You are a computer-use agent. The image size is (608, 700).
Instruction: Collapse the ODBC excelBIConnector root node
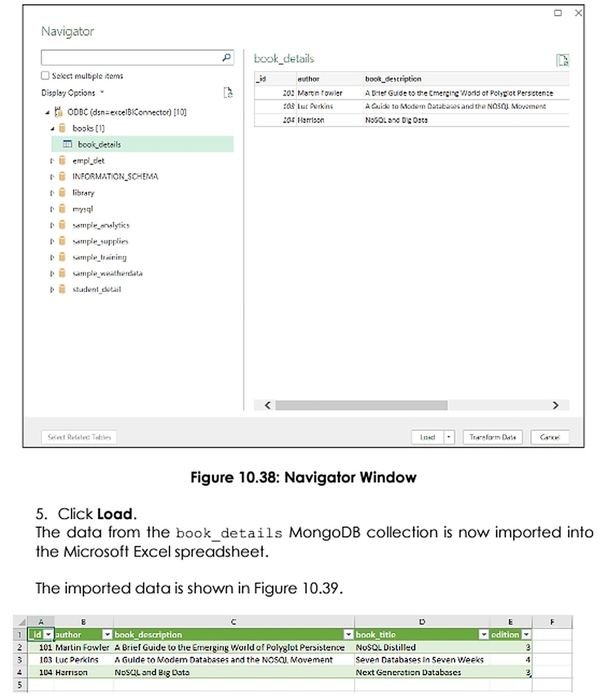coord(47,112)
